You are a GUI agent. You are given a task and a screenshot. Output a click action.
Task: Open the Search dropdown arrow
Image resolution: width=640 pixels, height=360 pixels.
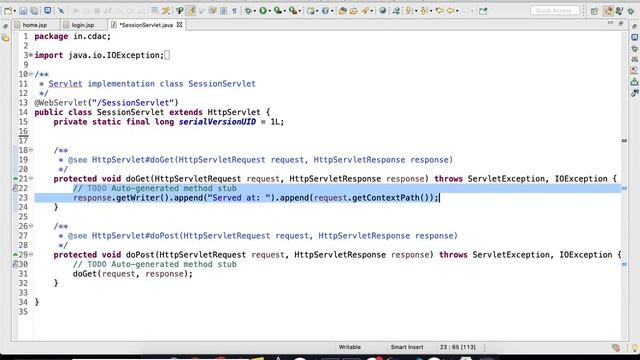click(371, 11)
